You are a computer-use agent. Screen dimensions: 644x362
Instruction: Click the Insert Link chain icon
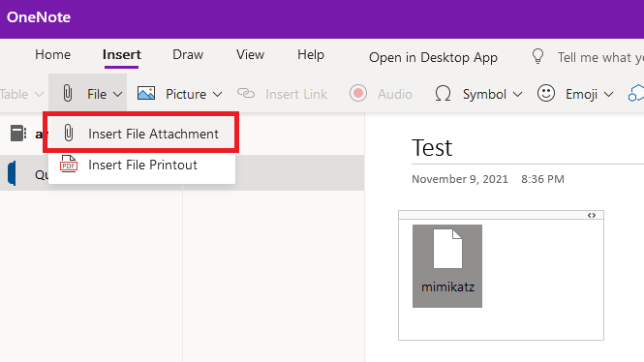click(246, 93)
